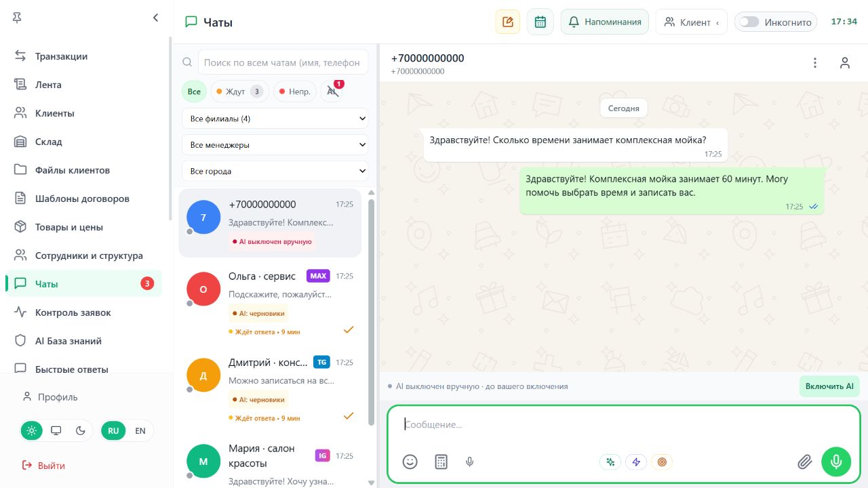
Task: Select EN language
Action: point(140,430)
